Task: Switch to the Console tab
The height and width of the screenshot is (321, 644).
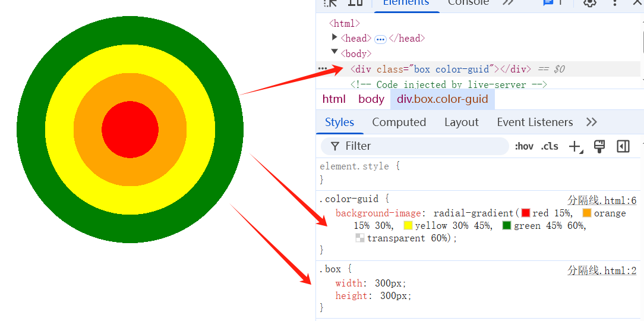Action: pos(468,2)
